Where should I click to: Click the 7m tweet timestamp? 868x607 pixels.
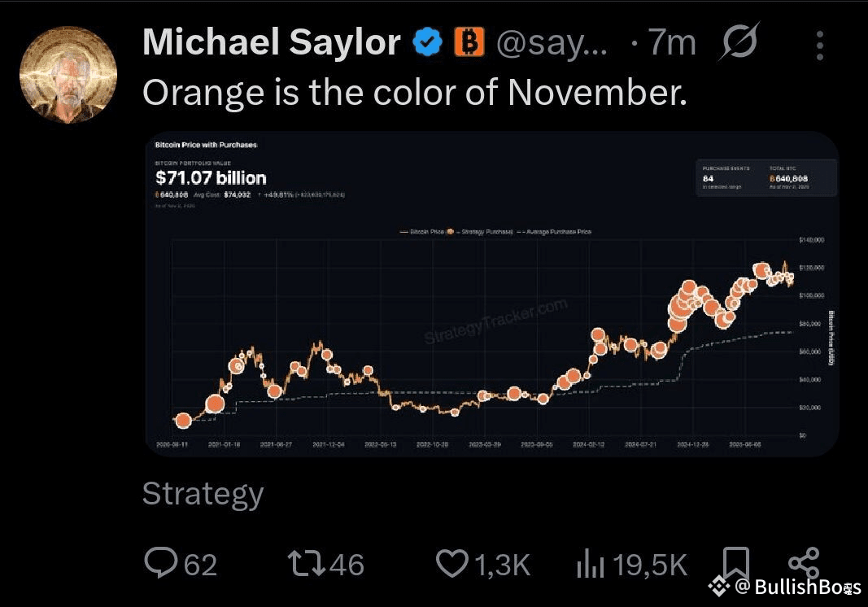tap(672, 42)
